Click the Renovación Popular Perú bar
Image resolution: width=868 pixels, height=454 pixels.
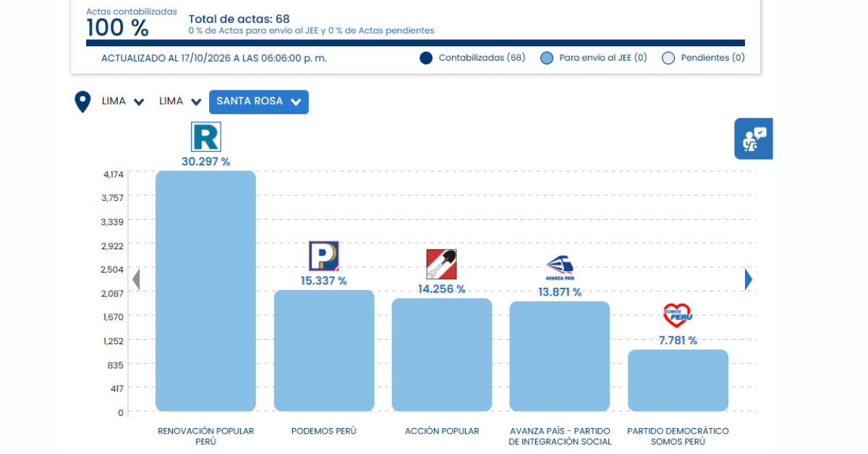coord(205,291)
